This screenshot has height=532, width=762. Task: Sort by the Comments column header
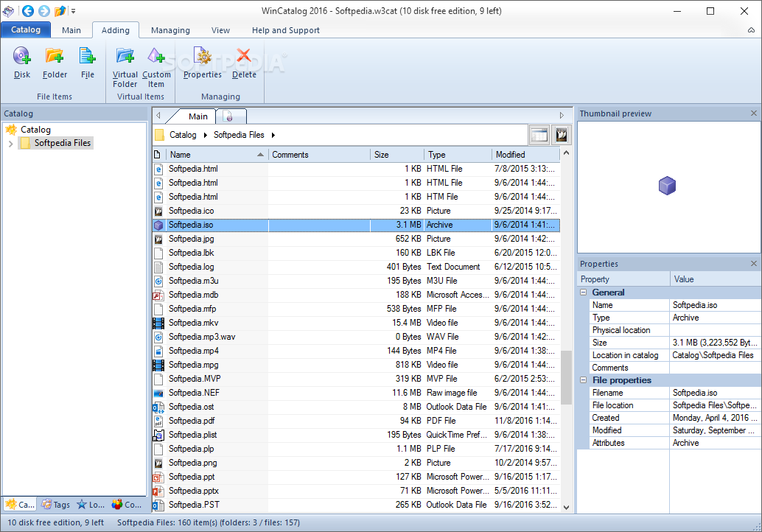pyautogui.click(x=319, y=155)
